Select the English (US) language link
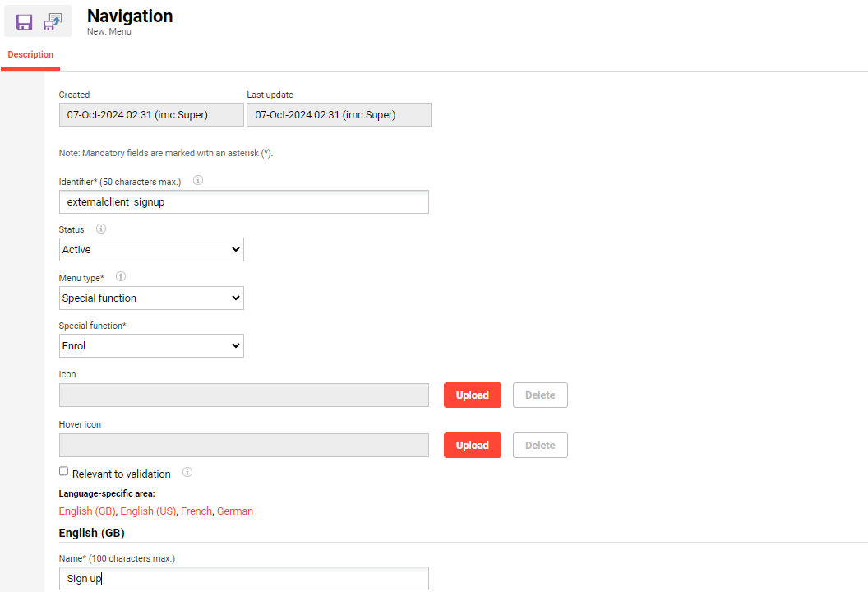 [148, 511]
